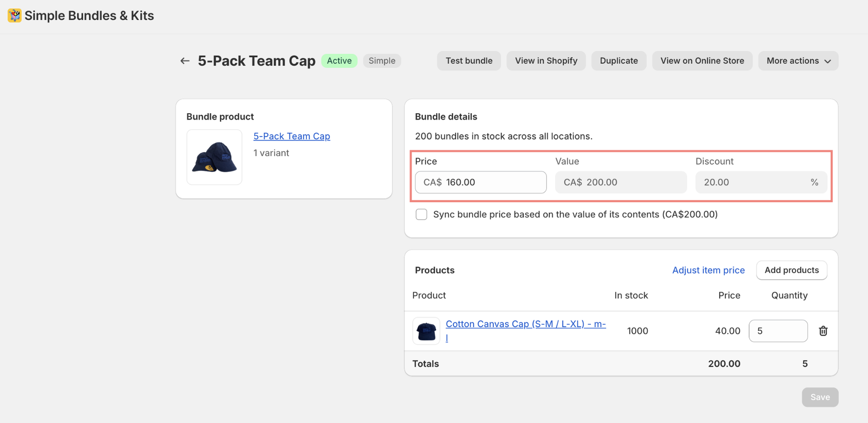Click the Cotton Canvas Cap row thumbnail
Image resolution: width=868 pixels, height=423 pixels.
tap(426, 331)
